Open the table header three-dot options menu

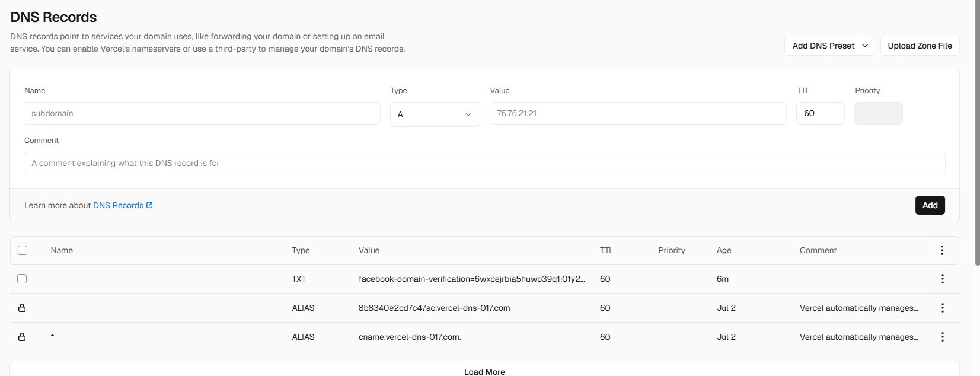click(x=942, y=250)
